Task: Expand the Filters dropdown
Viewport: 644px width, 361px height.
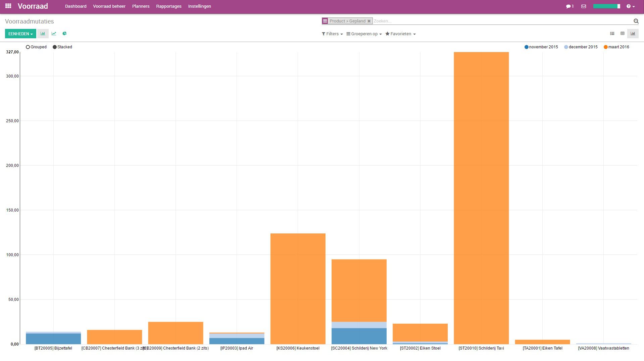Action: coord(332,34)
